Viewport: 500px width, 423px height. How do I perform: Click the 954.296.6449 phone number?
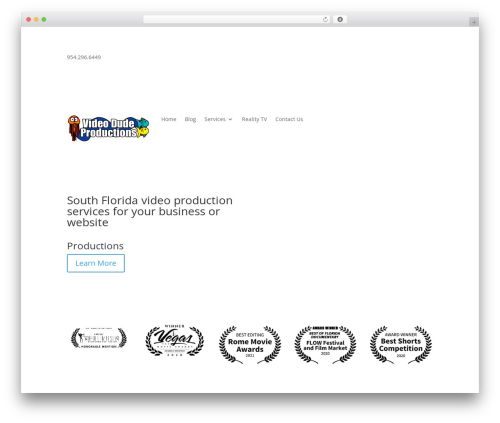[x=84, y=57]
